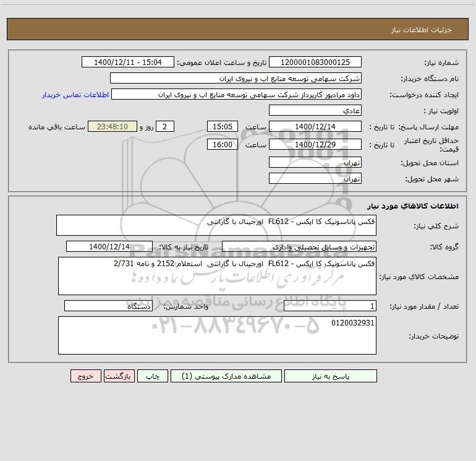
Task: Open 'مشاهده مدارک پیوستی (1)' attachments
Action: [226, 376]
